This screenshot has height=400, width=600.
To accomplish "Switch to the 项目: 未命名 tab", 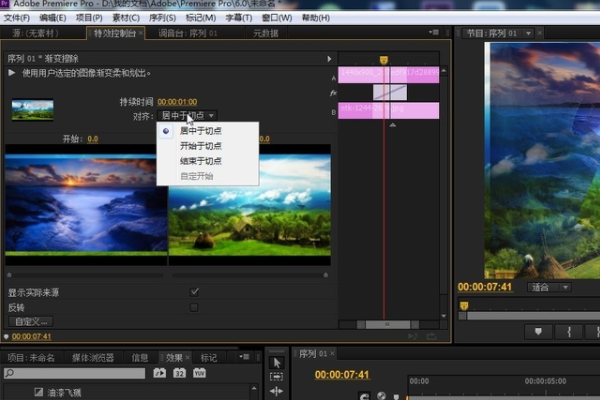I will coord(31,358).
